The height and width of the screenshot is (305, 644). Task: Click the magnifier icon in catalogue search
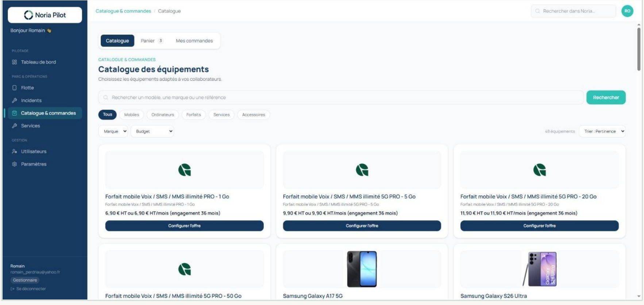coord(105,98)
